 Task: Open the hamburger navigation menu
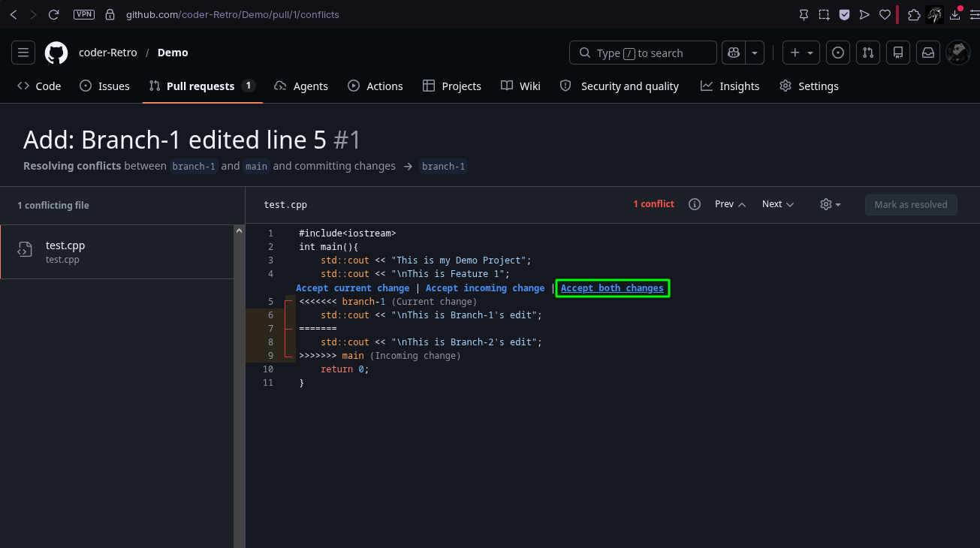click(x=23, y=53)
